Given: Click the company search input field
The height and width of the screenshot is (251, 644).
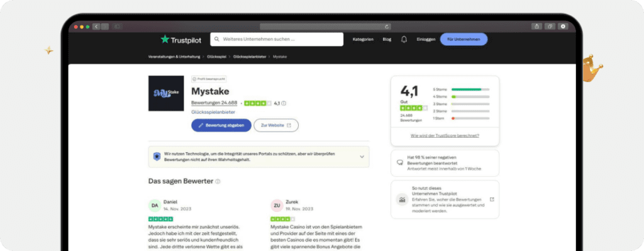Looking at the screenshot, I should click(277, 40).
